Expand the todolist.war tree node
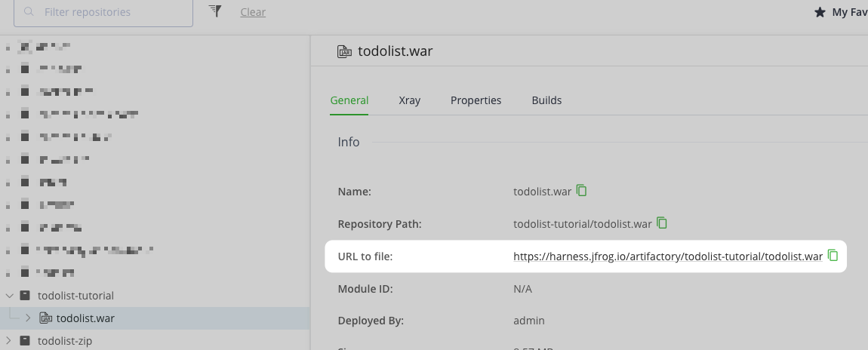 click(x=29, y=318)
